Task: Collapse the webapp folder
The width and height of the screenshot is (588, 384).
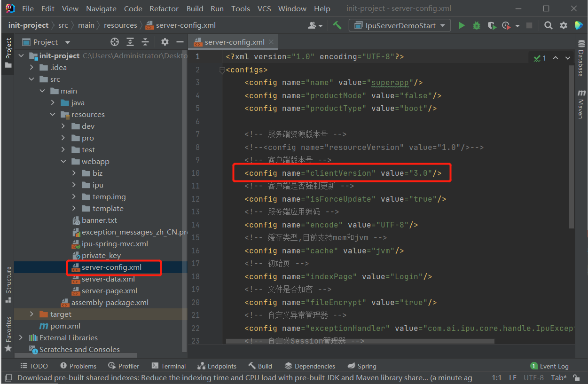Action: (63, 161)
